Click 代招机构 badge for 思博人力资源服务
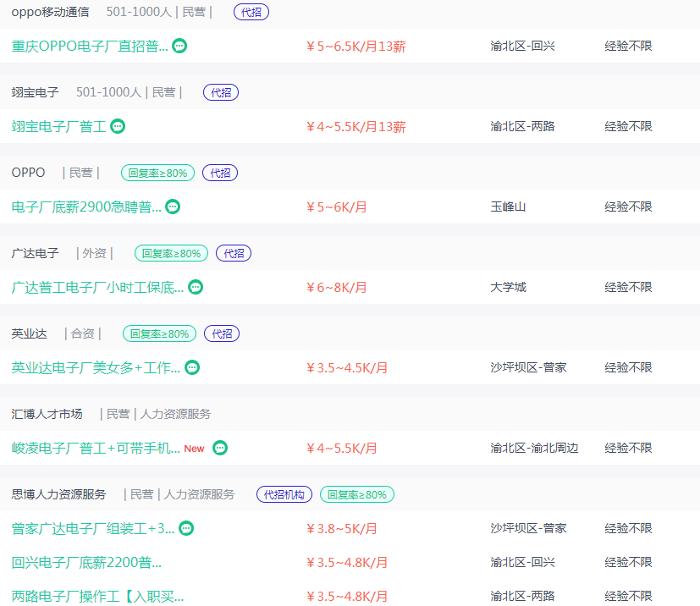This screenshot has width=700, height=606. (285, 494)
